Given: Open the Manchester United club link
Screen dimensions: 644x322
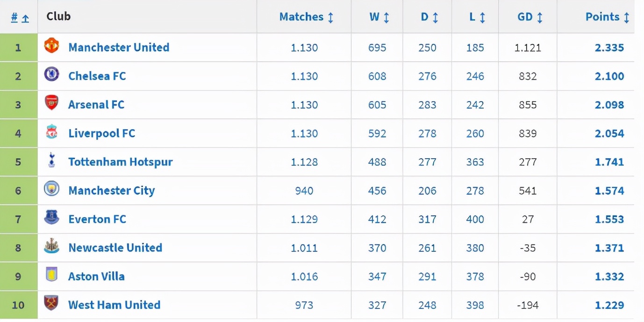Looking at the screenshot, I should click(119, 47).
